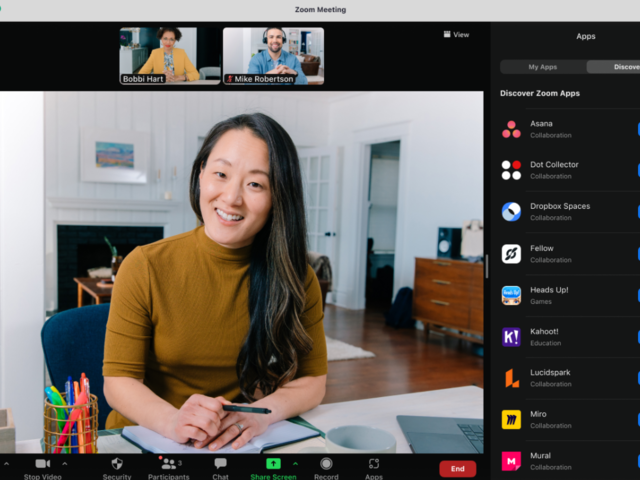Start recording with the Record button
The image size is (640, 480).
point(326,464)
